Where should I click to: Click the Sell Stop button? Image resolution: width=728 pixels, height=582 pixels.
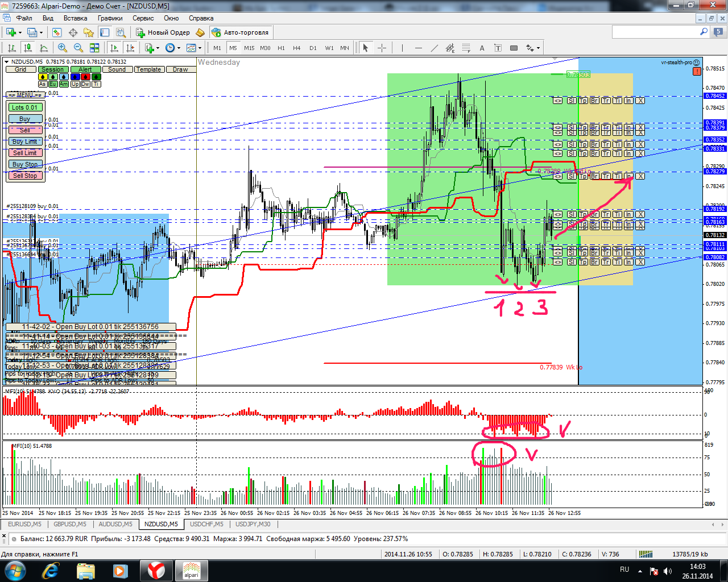tap(25, 176)
